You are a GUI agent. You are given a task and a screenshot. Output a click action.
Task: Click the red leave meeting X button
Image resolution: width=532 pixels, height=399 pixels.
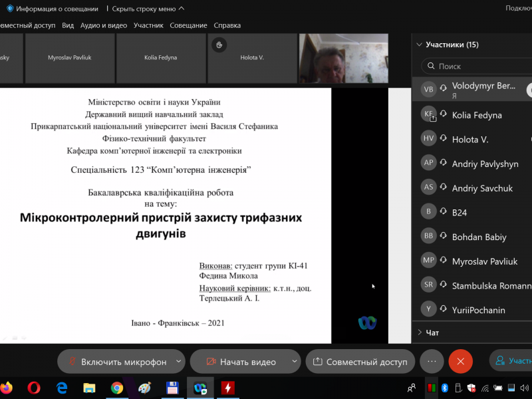[x=460, y=361]
